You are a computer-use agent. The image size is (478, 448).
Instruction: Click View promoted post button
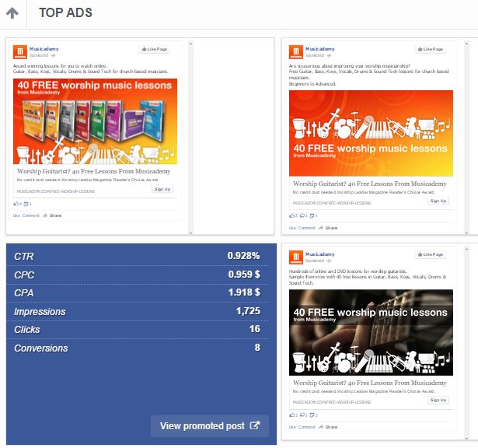coord(210,425)
